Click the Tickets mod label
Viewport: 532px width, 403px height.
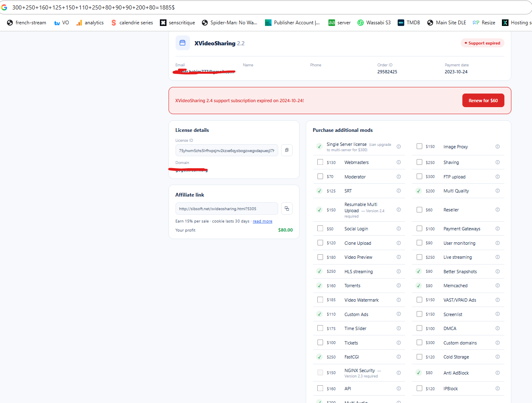[351, 343]
